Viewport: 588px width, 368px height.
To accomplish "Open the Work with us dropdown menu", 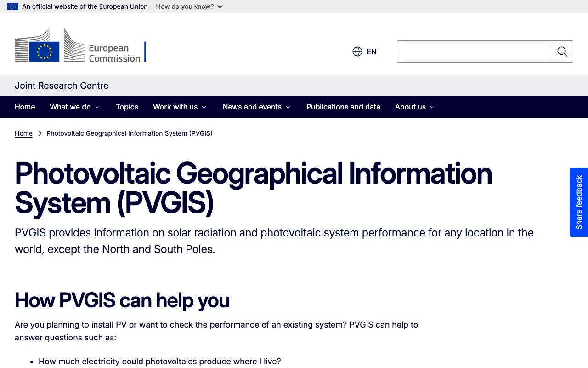I will (x=180, y=107).
